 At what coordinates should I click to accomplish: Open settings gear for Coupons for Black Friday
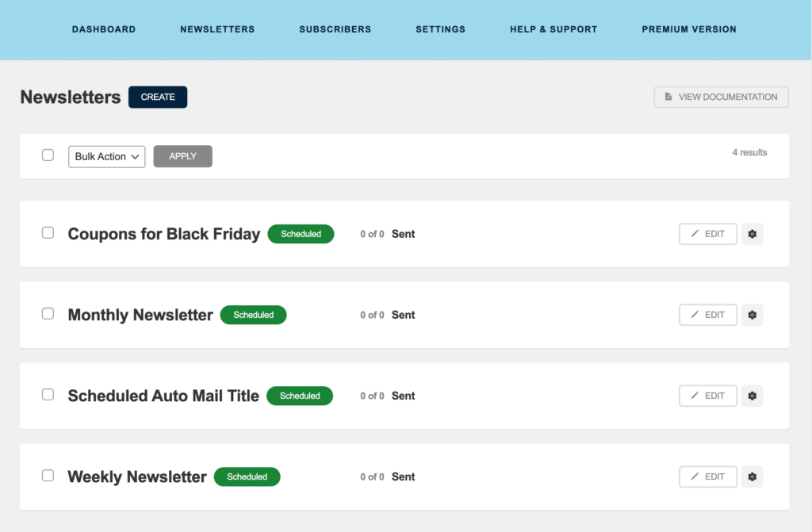(752, 234)
